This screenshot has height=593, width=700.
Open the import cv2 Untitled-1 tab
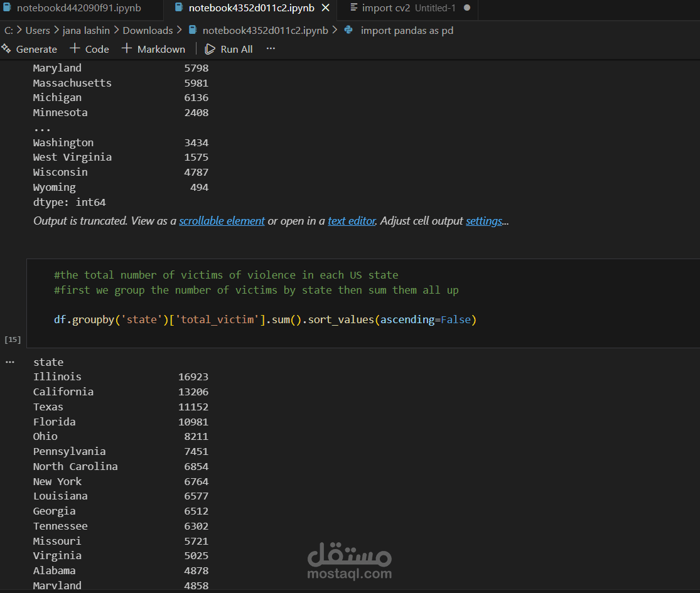point(408,8)
